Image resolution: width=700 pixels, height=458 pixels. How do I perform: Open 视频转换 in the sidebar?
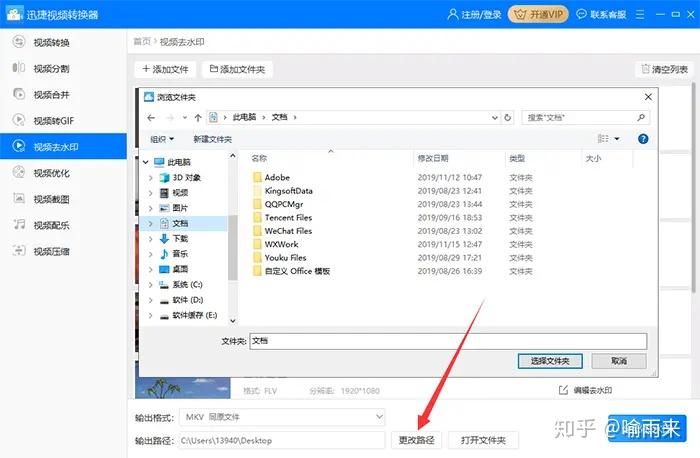(51, 42)
